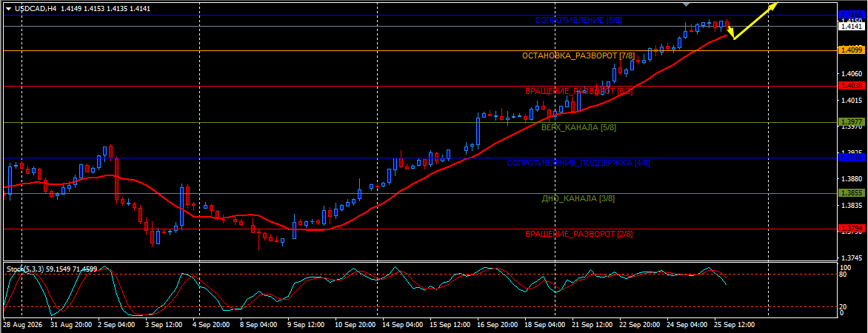Click the 80 level on stochastic scale
868x333 pixels.
point(844,274)
